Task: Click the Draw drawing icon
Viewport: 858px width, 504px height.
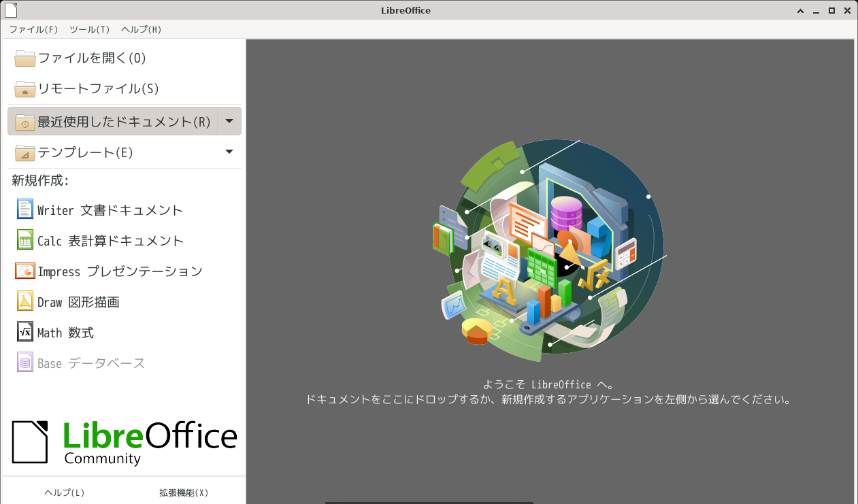Action: click(25, 301)
